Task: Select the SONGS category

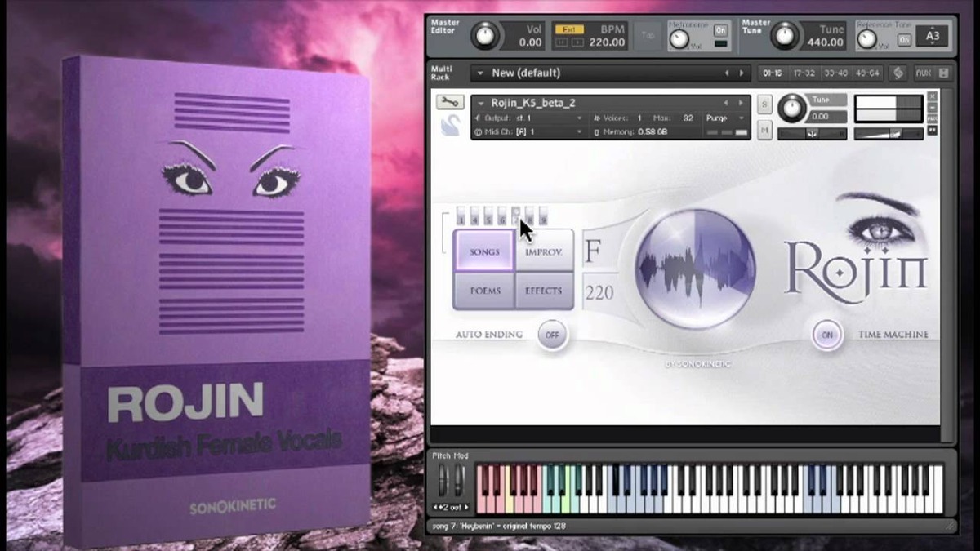Action: [484, 251]
